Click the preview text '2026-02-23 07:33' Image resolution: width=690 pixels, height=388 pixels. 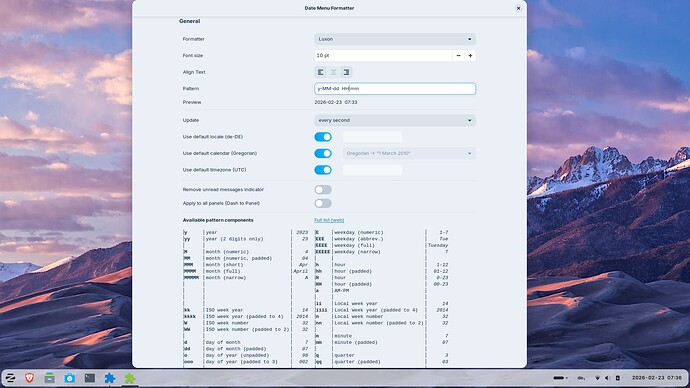pyautogui.click(x=336, y=102)
